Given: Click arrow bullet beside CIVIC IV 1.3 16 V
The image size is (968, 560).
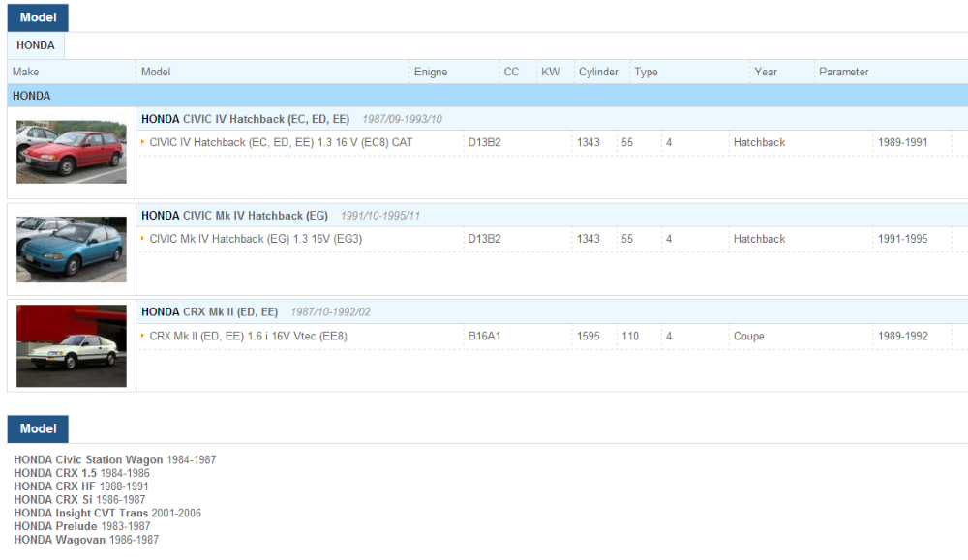Looking at the screenshot, I should (143, 142).
